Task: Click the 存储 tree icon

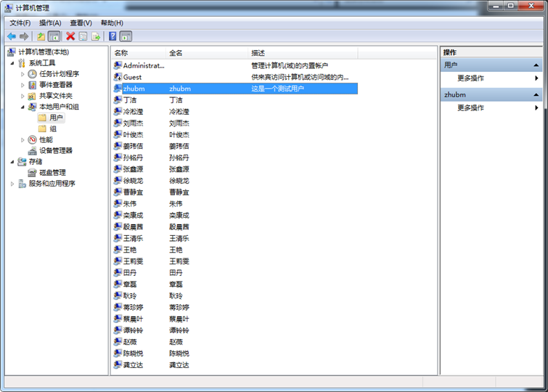Action: 22,162
